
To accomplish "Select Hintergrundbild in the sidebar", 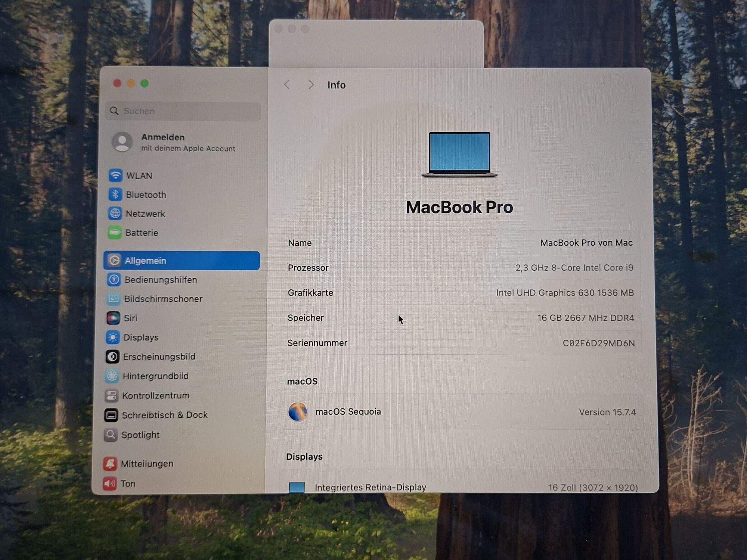I will point(155,376).
